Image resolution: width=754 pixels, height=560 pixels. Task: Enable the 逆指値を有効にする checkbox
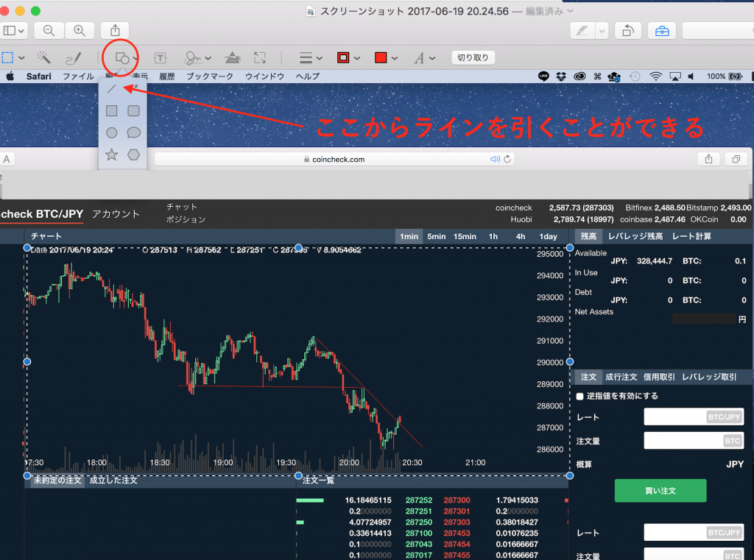click(x=580, y=396)
